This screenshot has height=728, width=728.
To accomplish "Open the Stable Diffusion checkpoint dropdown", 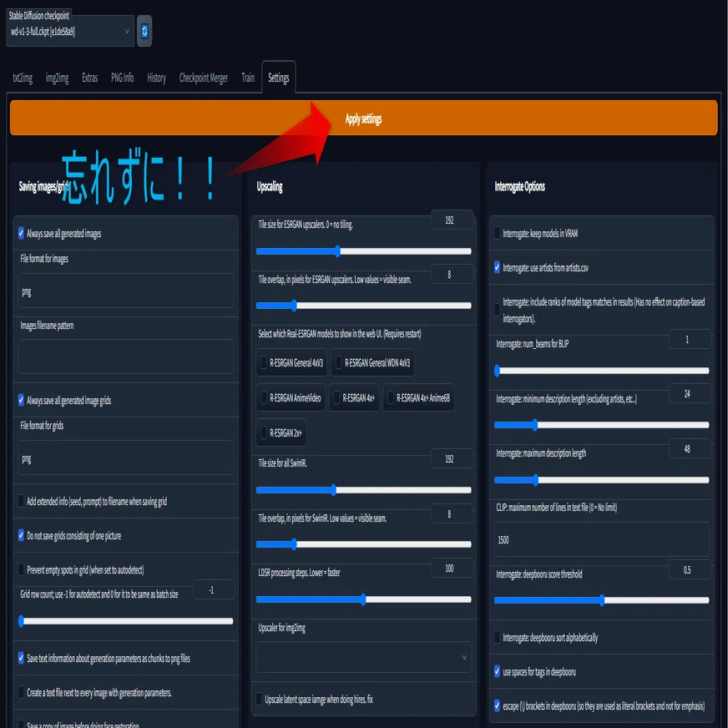I will pos(70,31).
